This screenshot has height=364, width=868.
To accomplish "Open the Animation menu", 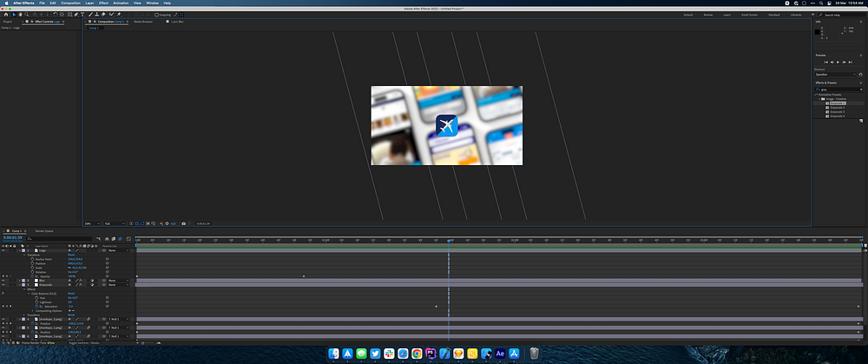I will 121,3.
